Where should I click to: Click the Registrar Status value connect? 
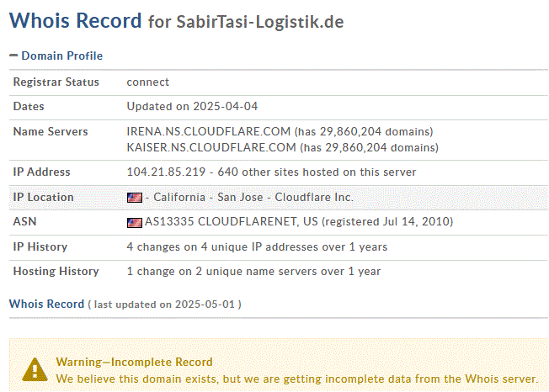click(x=148, y=82)
